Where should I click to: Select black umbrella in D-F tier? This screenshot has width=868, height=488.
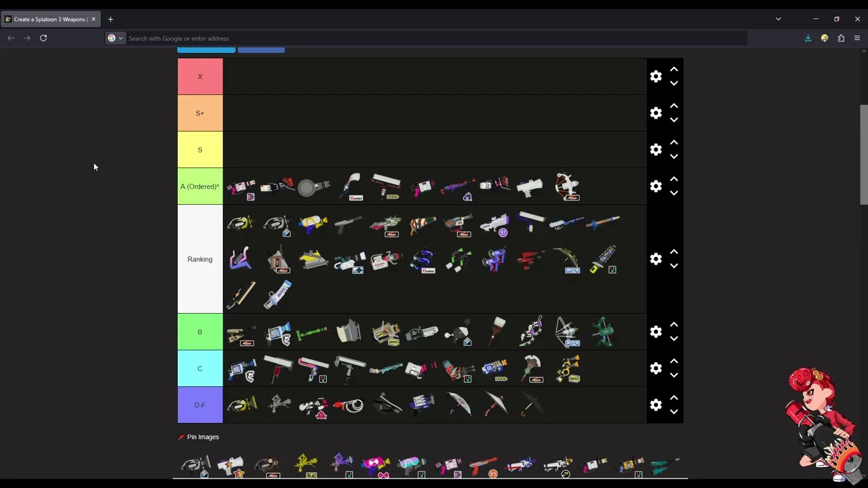pyautogui.click(x=531, y=405)
